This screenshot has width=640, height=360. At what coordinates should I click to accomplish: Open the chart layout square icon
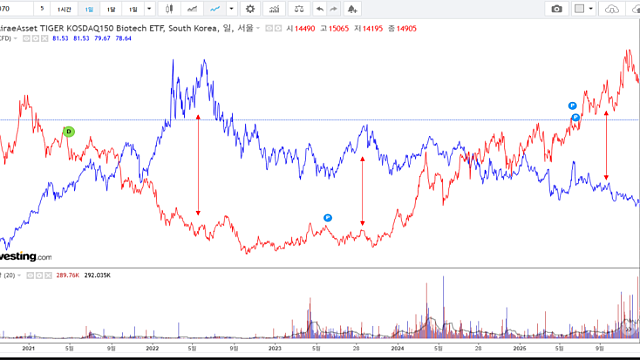pos(579,9)
